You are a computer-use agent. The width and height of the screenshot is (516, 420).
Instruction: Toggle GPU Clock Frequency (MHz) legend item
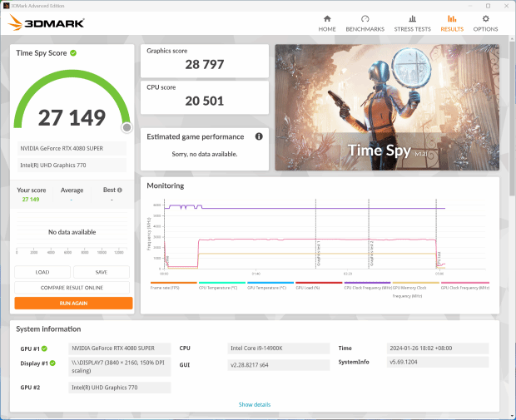click(465, 285)
